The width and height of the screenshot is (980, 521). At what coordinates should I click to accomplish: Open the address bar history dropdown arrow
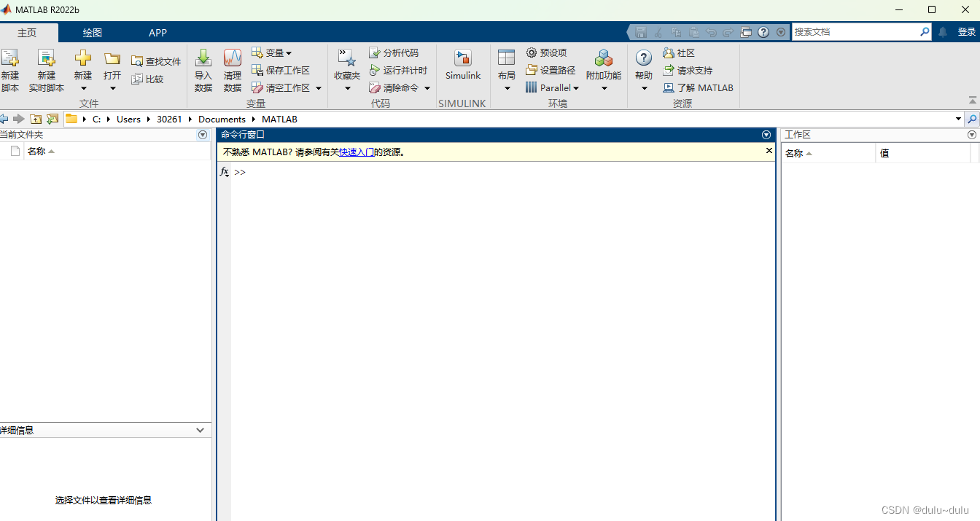(x=959, y=119)
